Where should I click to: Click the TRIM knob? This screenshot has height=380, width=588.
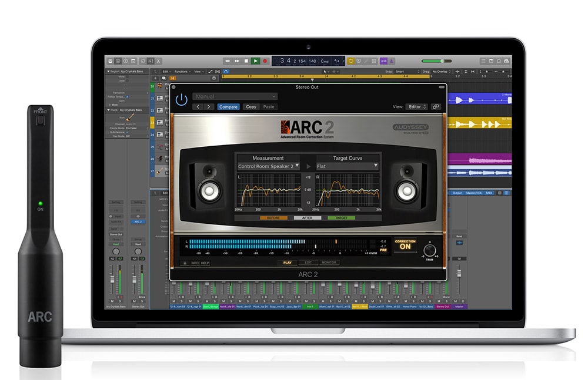pyautogui.click(x=429, y=250)
